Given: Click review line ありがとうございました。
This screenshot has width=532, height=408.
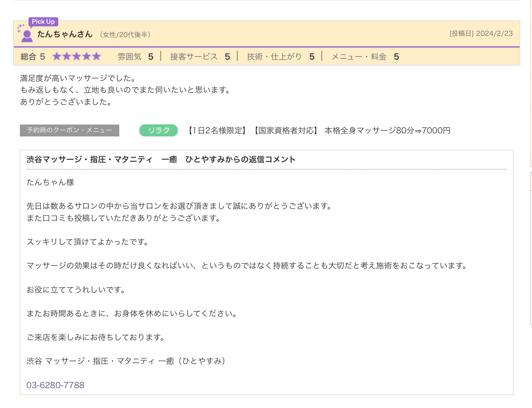Looking at the screenshot, I should pyautogui.click(x=66, y=102).
